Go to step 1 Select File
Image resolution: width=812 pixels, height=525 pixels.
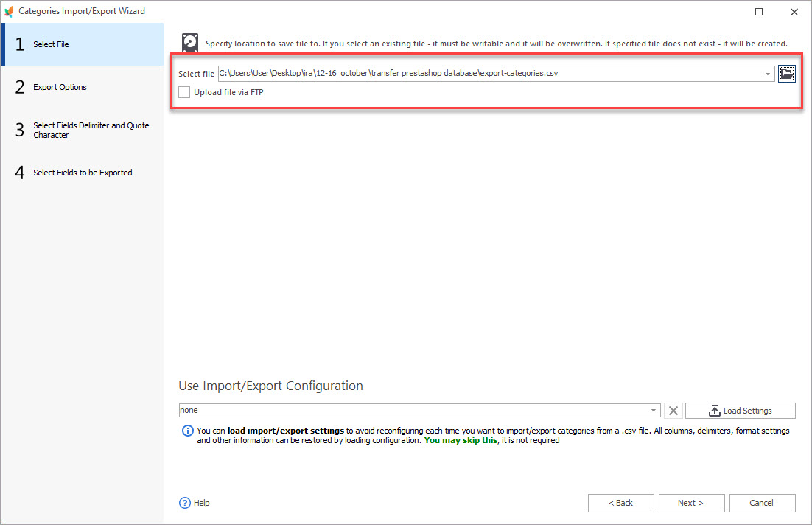tap(83, 44)
